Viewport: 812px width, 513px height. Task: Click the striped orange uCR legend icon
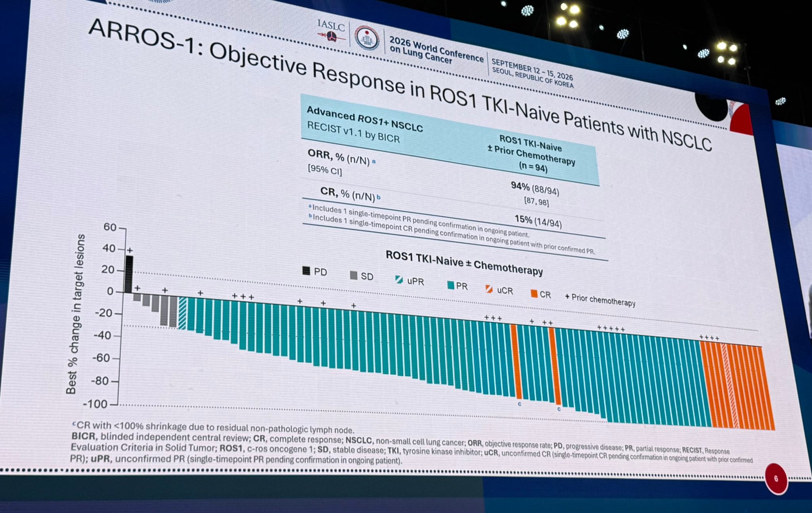[x=489, y=289]
